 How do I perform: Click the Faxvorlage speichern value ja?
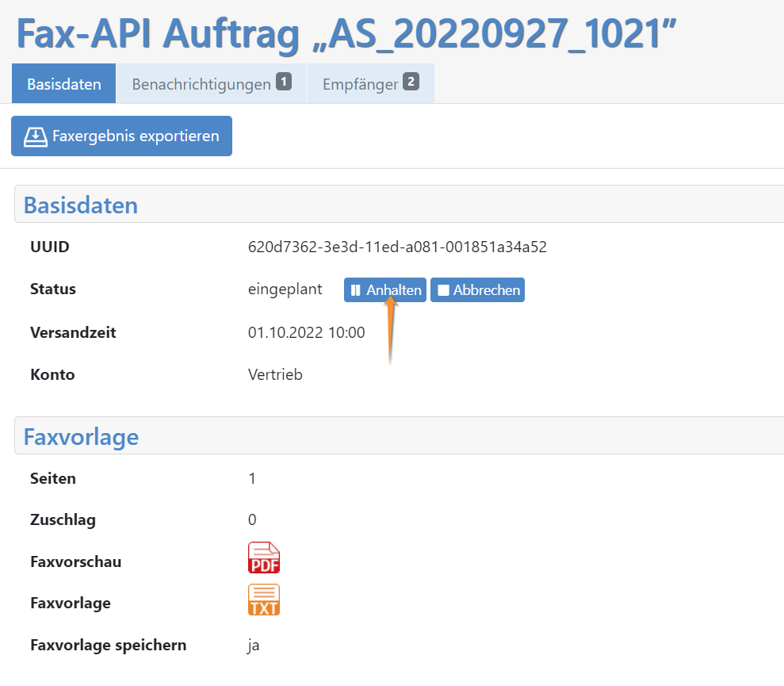tap(254, 646)
